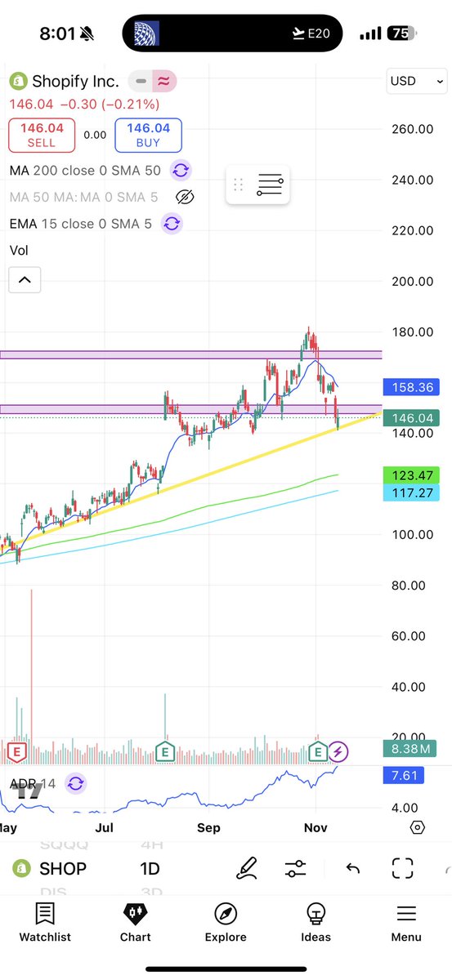Open the SHOP symbol search
The image size is (452, 980).
pos(51,868)
